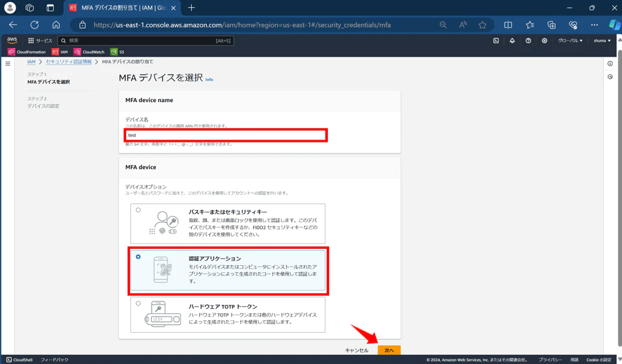The image size is (622, 364).
Task: Open the right-edge icon below the info icon
Action: tap(610, 77)
